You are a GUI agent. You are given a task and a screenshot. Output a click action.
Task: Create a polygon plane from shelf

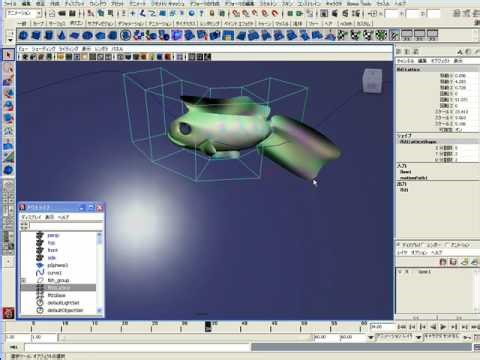(x=74, y=35)
